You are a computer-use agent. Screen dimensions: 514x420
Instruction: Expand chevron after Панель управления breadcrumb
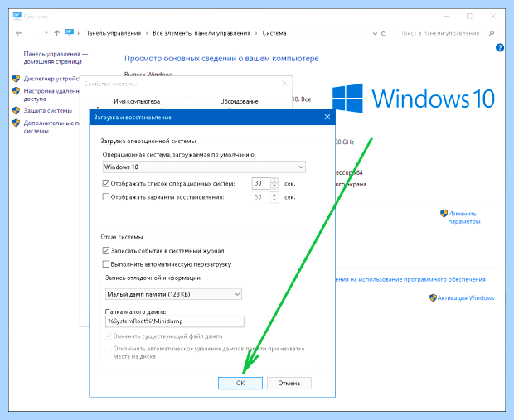coord(147,33)
